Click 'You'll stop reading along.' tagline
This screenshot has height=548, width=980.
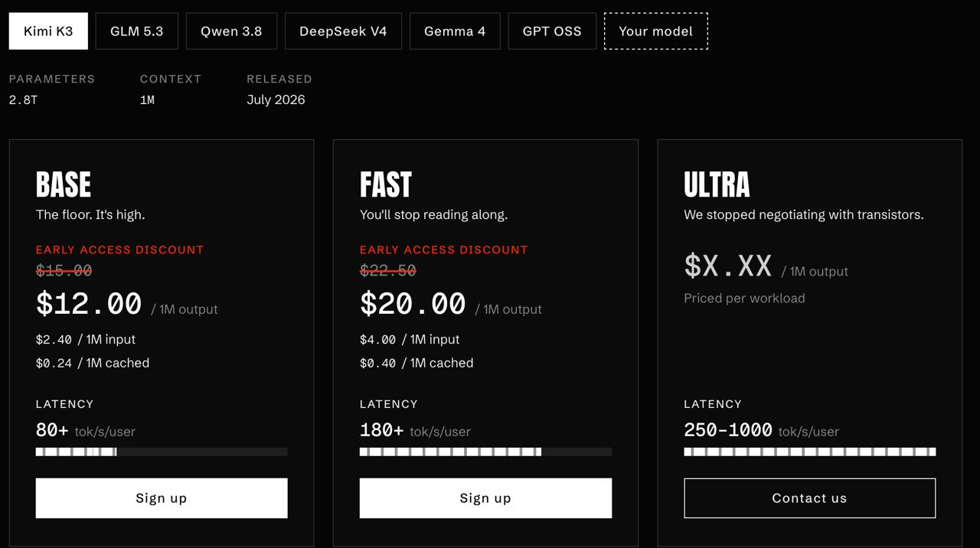click(x=433, y=215)
